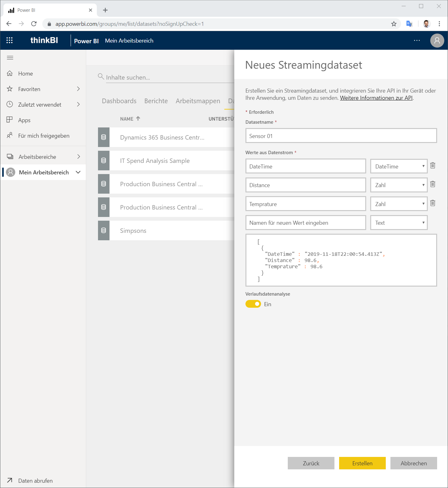The height and width of the screenshot is (488, 448).
Task: Remove the Temprature value with trash icon
Action: 432,203
